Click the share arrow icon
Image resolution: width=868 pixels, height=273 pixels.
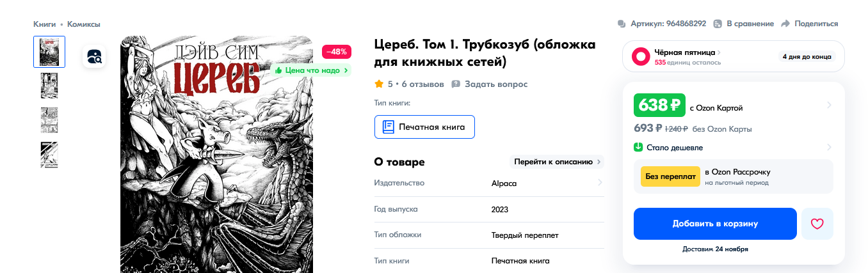tap(785, 24)
